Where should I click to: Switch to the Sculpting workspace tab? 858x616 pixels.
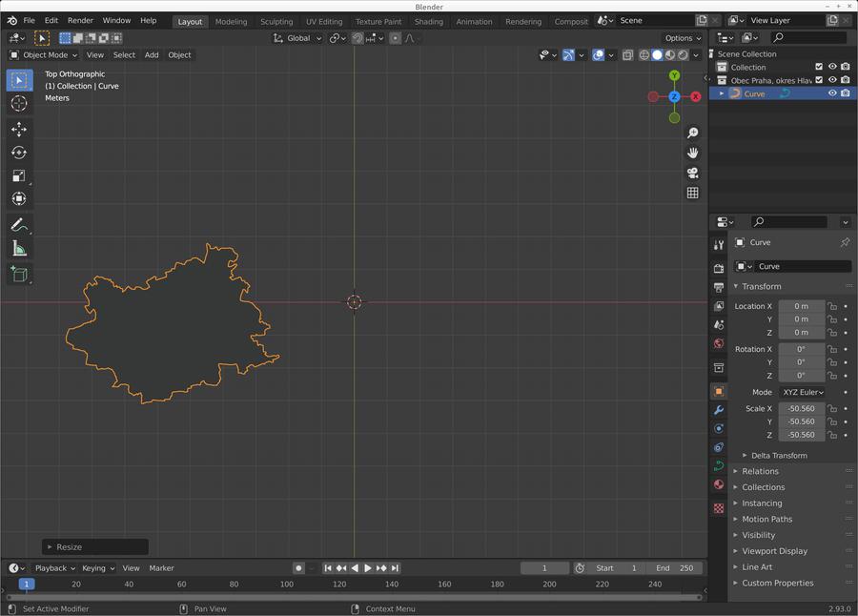click(x=276, y=21)
